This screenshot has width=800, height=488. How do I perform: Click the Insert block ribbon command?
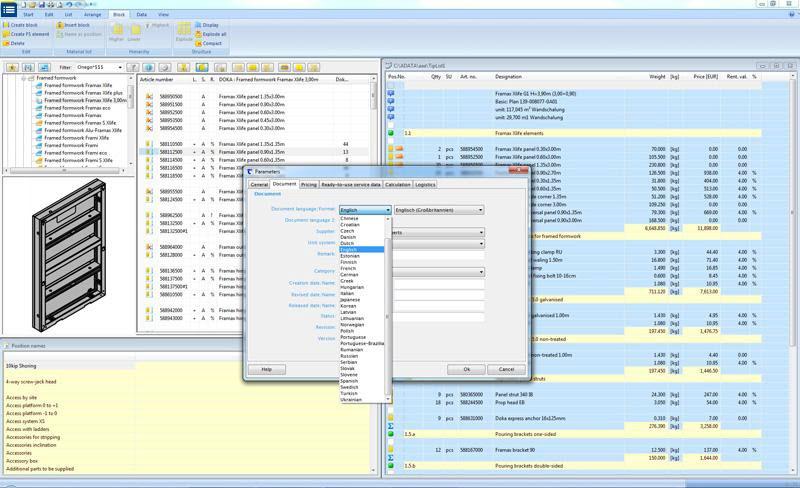[73, 25]
